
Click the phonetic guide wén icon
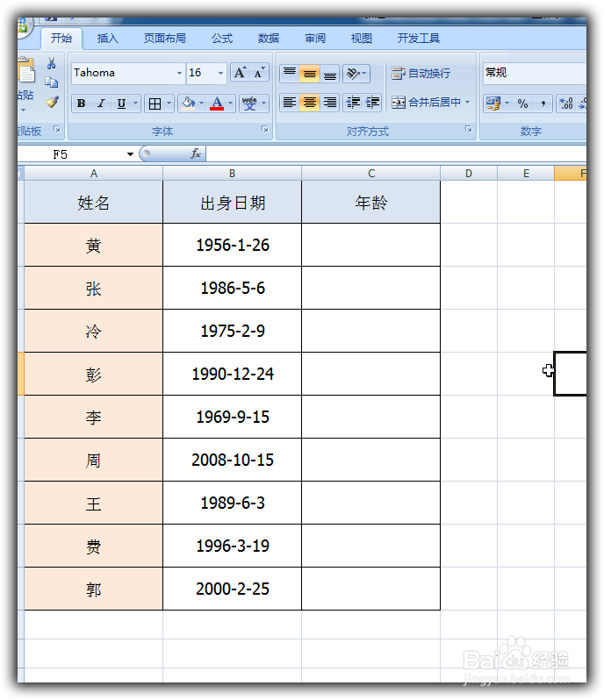pos(249,104)
